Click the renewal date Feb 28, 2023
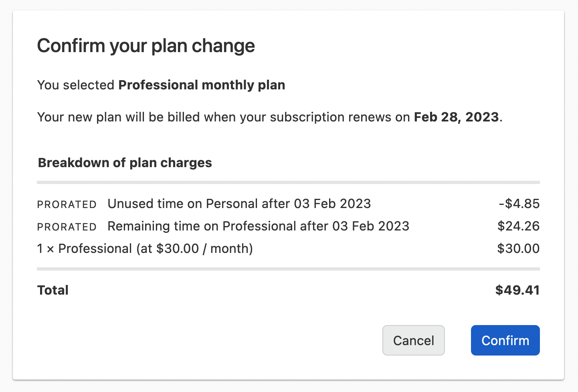578x392 pixels. click(x=456, y=117)
